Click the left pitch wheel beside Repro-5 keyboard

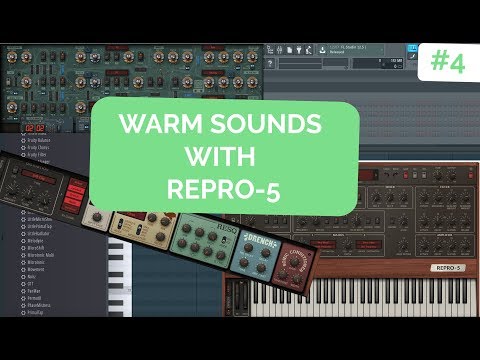point(237,296)
